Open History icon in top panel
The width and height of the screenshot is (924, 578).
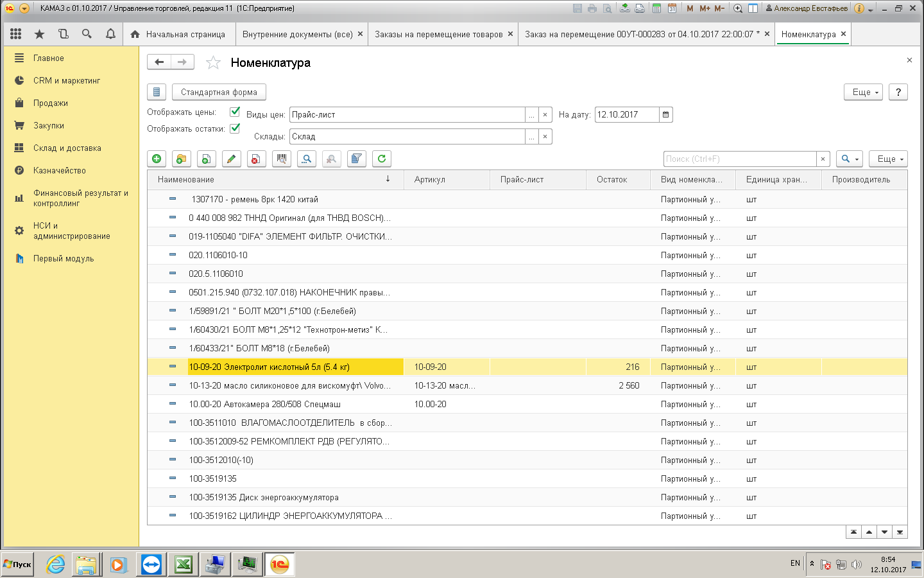tap(64, 34)
